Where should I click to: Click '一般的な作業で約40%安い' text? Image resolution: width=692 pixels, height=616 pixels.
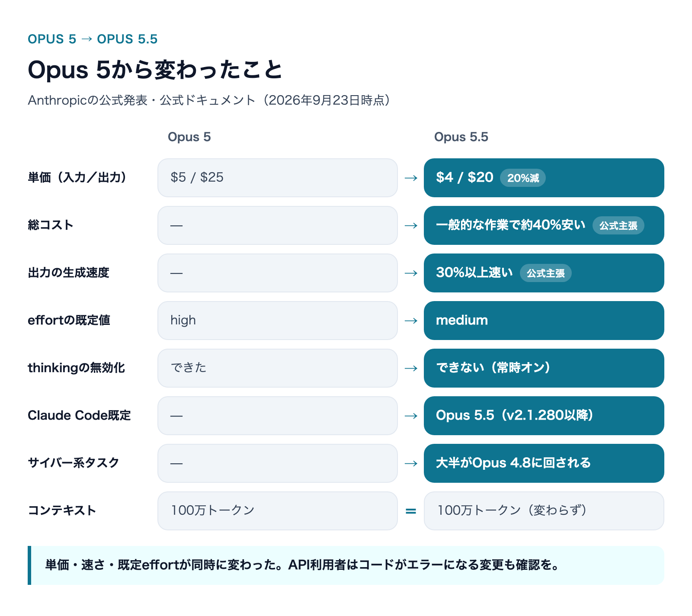coord(511,225)
